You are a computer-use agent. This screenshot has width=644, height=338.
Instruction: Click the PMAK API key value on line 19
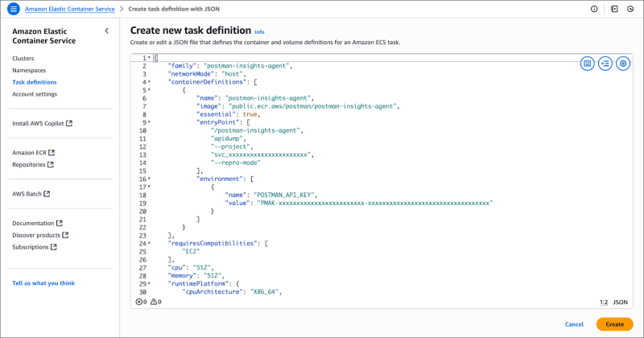pyautogui.click(x=374, y=203)
